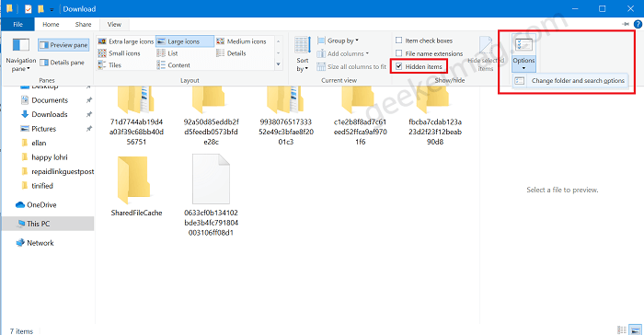
Task: Open the Add columns dropdown
Action: 342,54
